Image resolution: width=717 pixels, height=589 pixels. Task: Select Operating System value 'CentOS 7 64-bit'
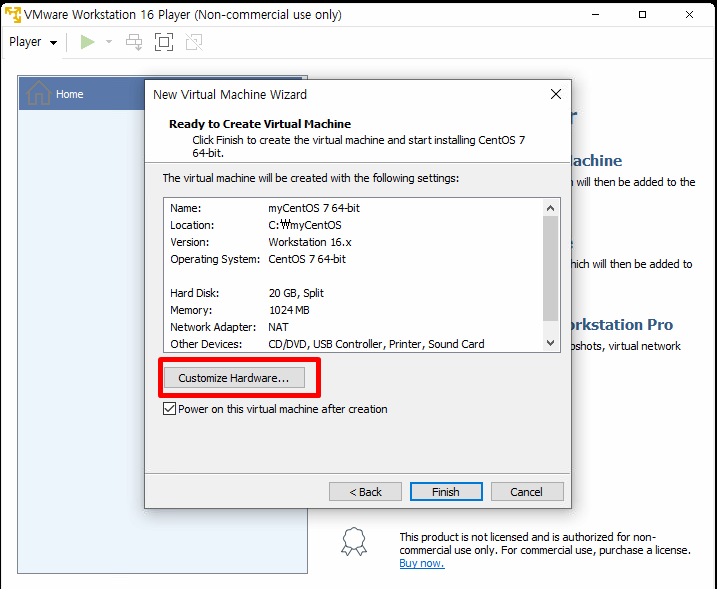tap(307, 259)
